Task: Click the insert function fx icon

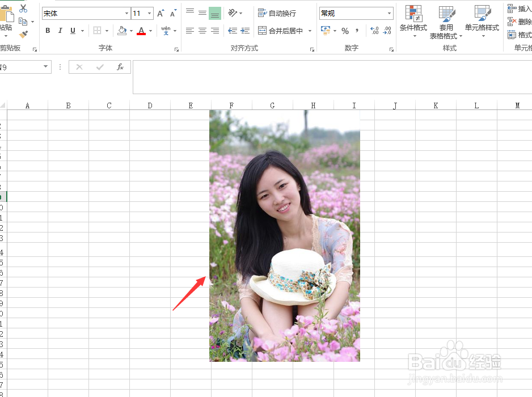Action: [x=120, y=67]
